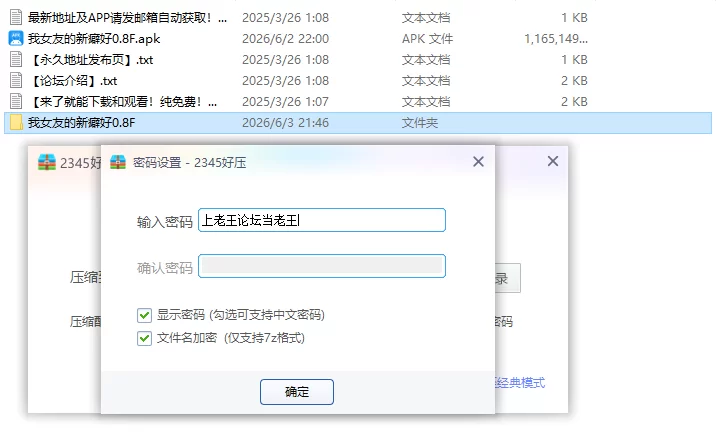
Task: Click the 2345好压 logo in password dialog title
Action: (118, 162)
